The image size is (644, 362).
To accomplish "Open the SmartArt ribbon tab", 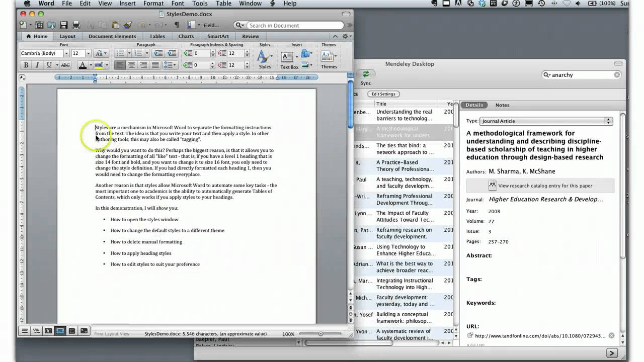I will click(218, 36).
